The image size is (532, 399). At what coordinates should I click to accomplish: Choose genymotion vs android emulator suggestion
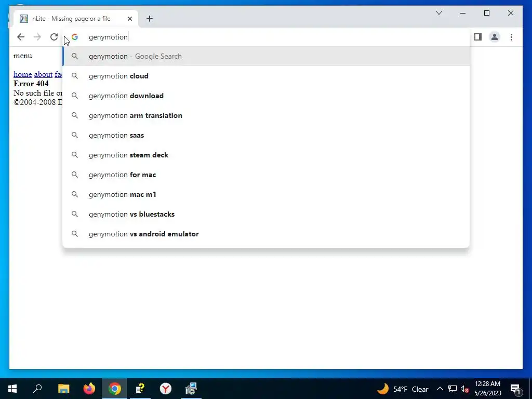(x=267, y=234)
